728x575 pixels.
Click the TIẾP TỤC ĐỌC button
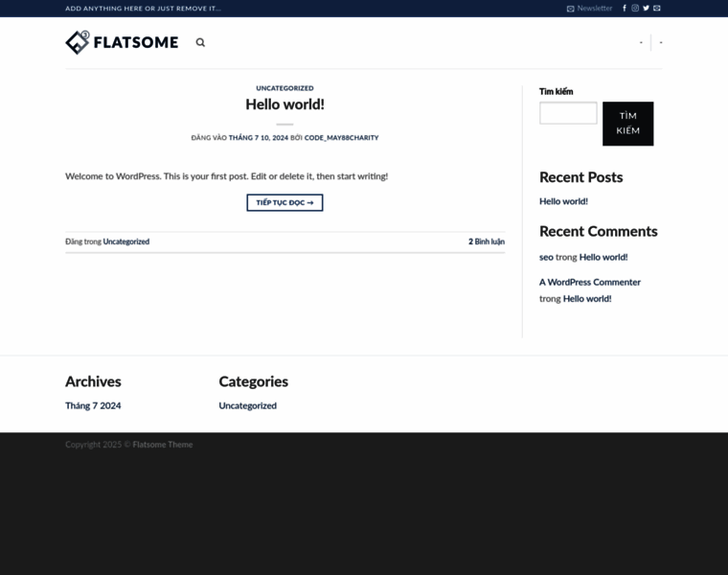pos(284,202)
